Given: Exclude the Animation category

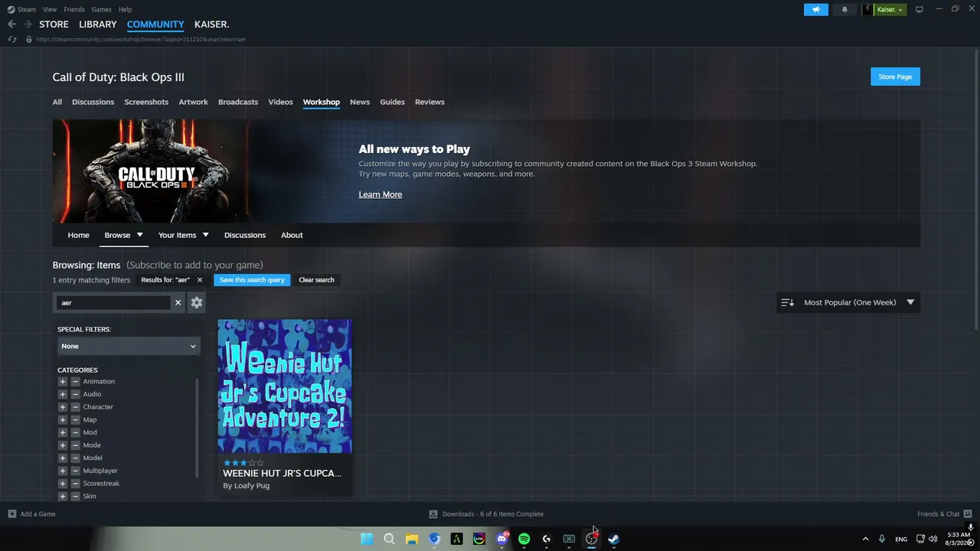Looking at the screenshot, I should click(x=75, y=382).
